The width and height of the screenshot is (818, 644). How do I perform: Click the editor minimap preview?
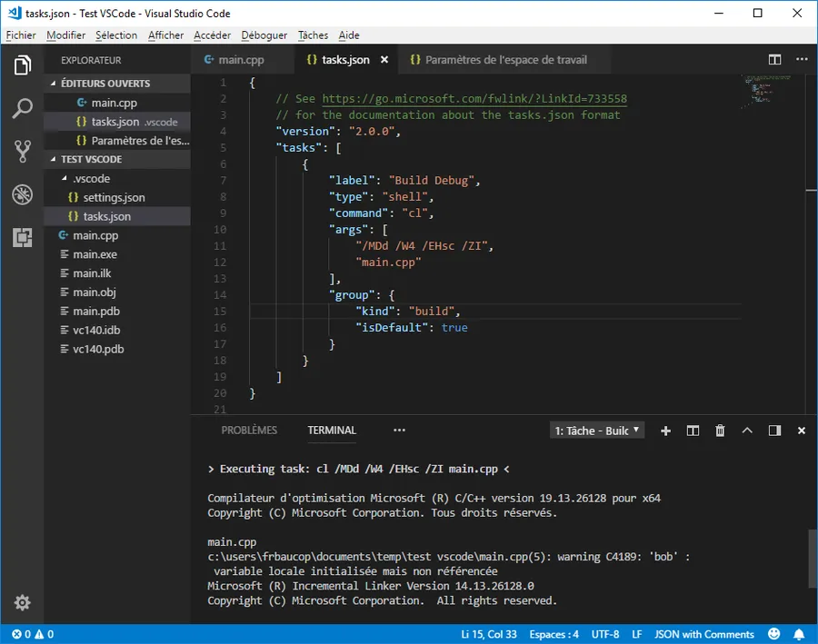tap(766, 92)
